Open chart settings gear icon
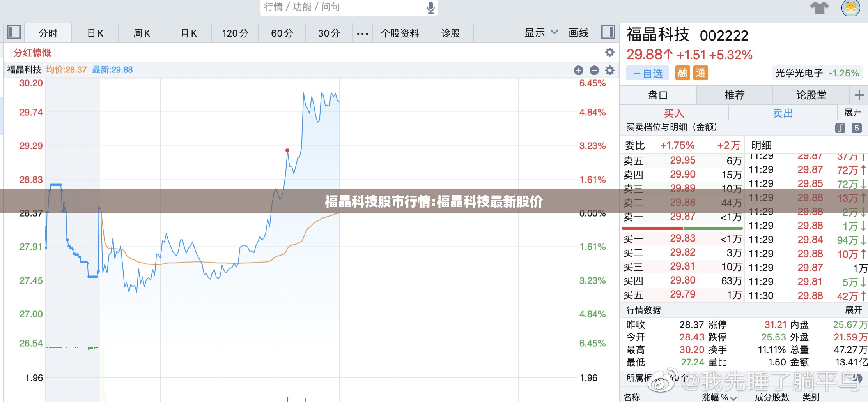Viewport: 868px width, 402px height. tap(610, 70)
